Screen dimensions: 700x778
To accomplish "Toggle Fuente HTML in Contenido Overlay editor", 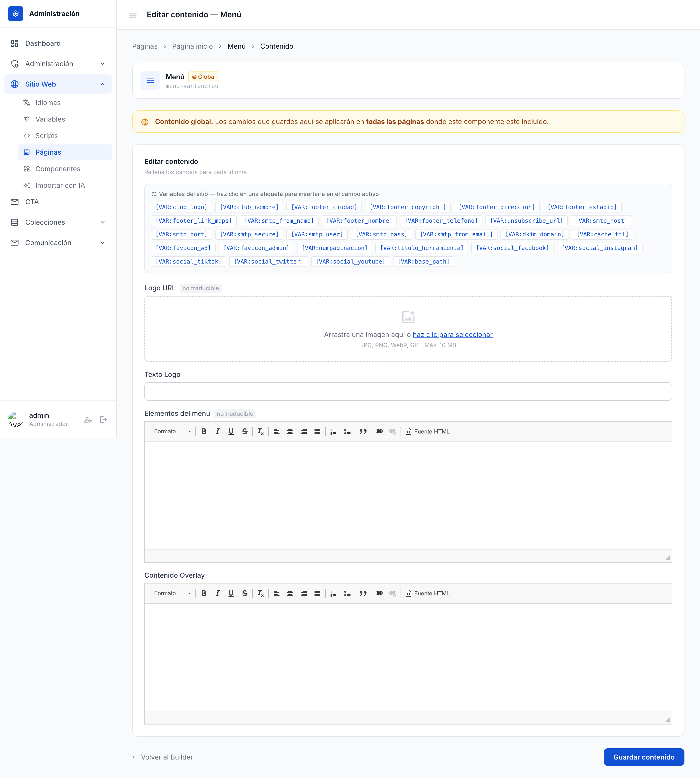I will tap(427, 593).
